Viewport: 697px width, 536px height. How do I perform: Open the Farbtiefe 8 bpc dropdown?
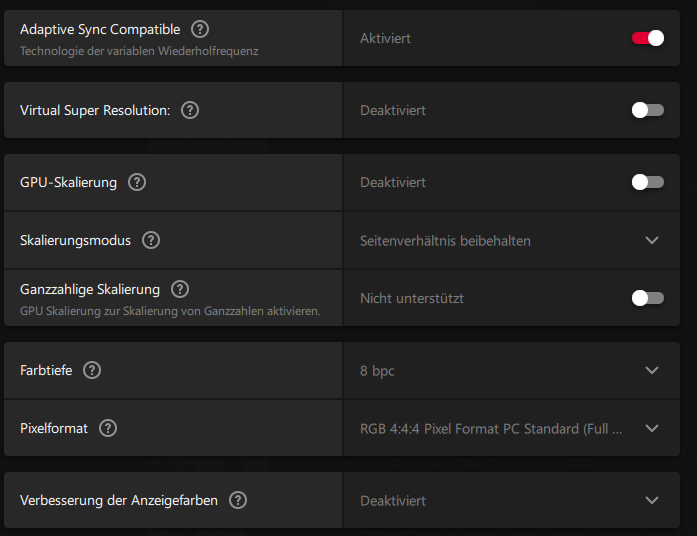652,370
